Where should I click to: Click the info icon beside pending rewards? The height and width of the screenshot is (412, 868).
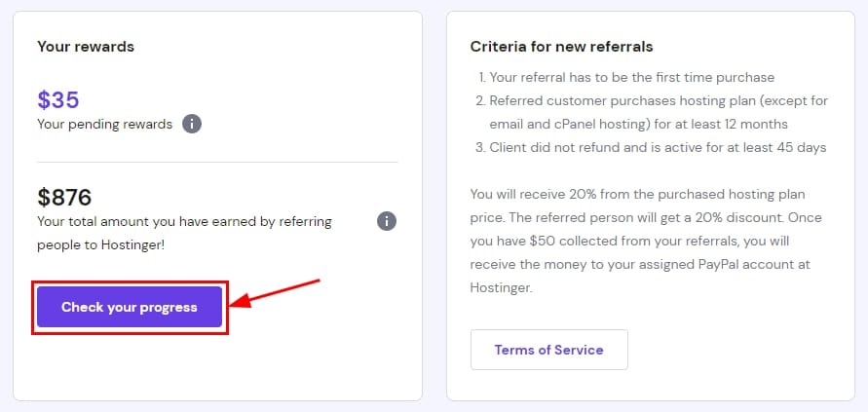[192, 124]
